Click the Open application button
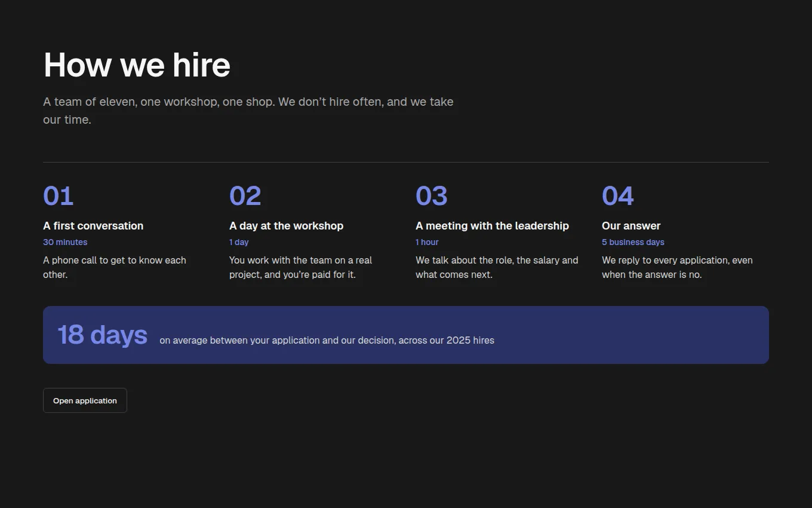This screenshot has width=812, height=508. tap(85, 400)
